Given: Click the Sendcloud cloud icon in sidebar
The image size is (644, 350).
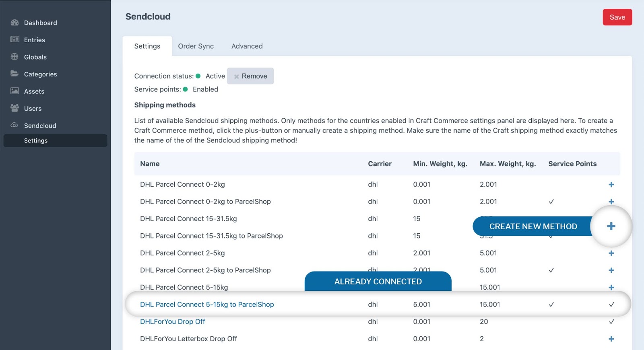Looking at the screenshot, I should [x=14, y=125].
